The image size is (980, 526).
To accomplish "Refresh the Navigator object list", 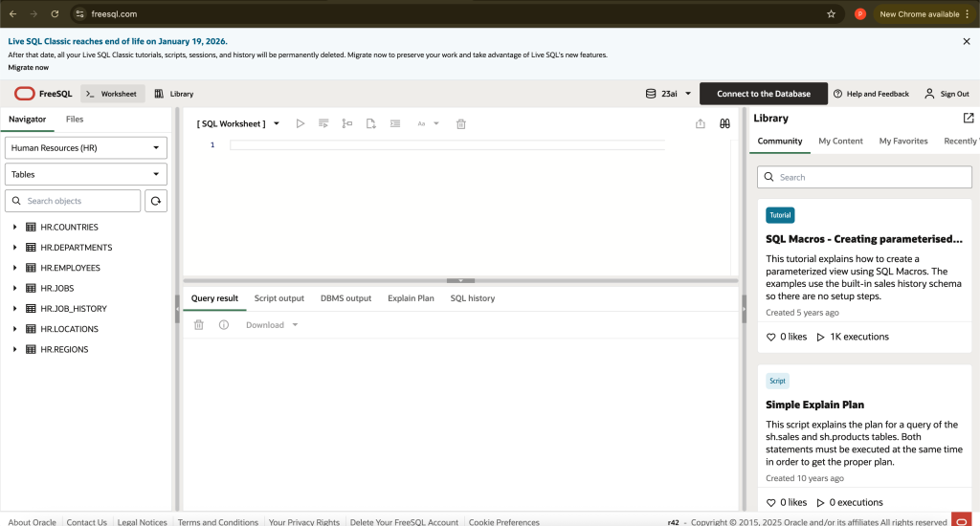I will coord(156,201).
